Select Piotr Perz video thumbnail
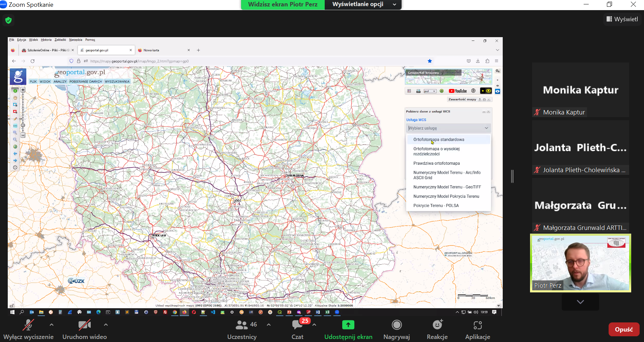 pos(580,263)
